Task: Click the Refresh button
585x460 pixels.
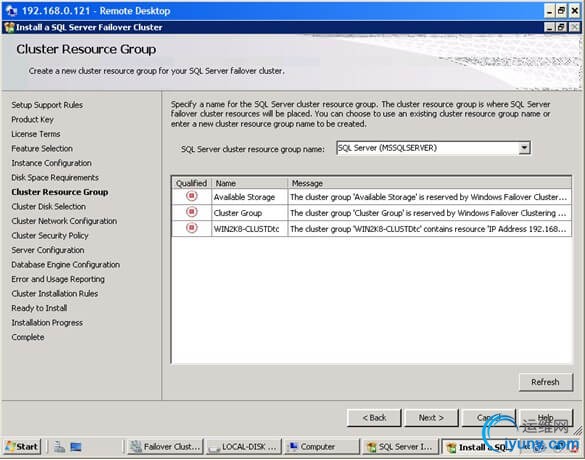Action: [x=545, y=382]
